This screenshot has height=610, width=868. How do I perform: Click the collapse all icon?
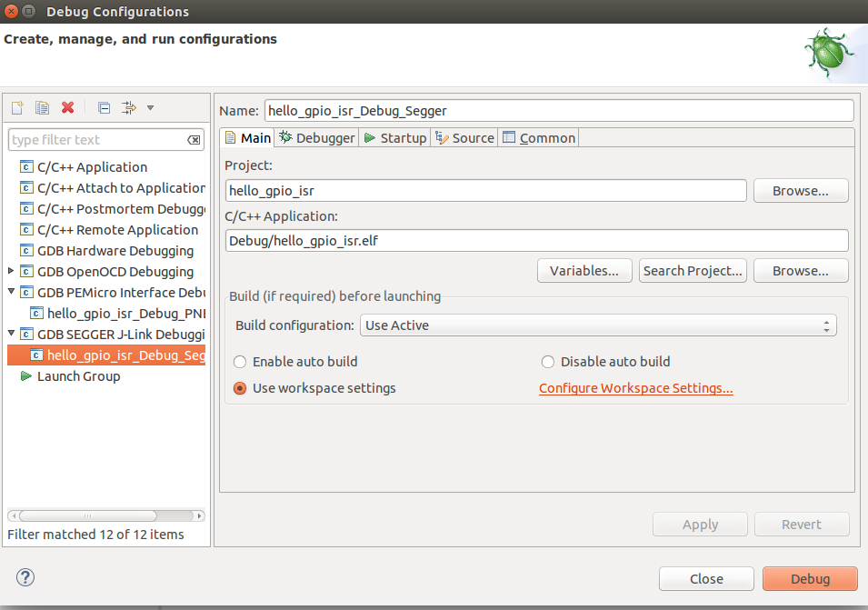[104, 107]
